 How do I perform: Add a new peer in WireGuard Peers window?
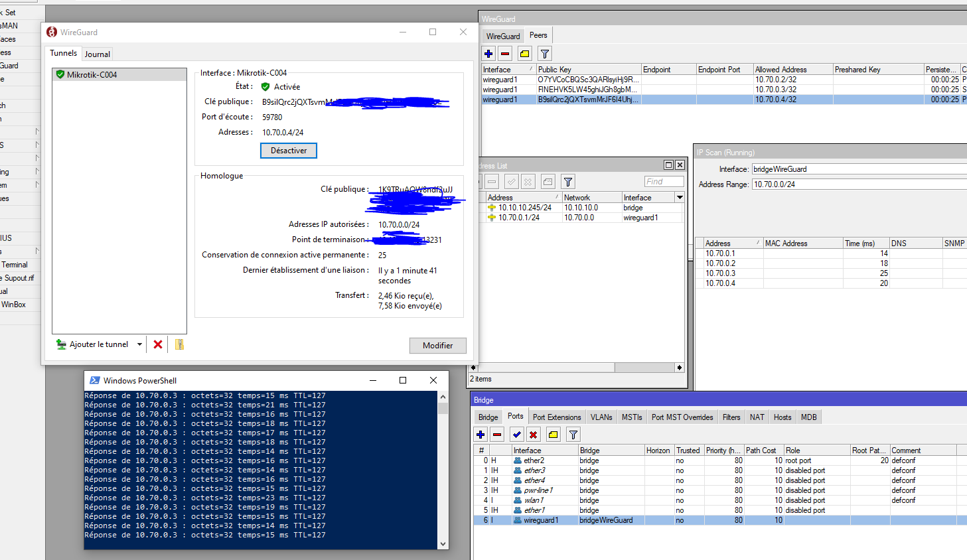488,54
